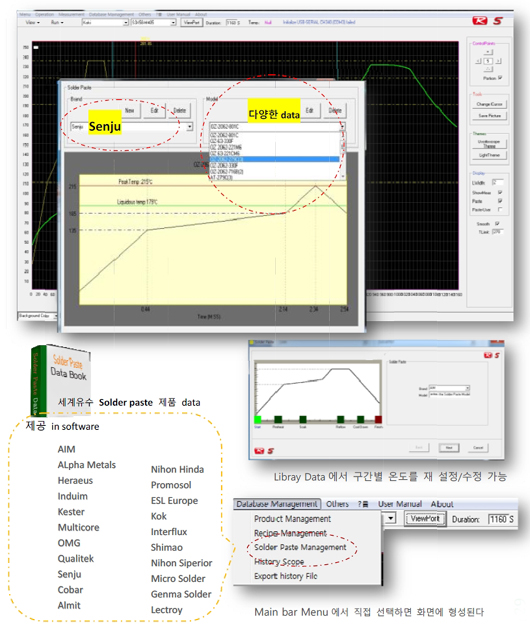The height and width of the screenshot is (628, 530).
Task: Click the K S logo at wizard bottom-left
Action: tap(264, 451)
